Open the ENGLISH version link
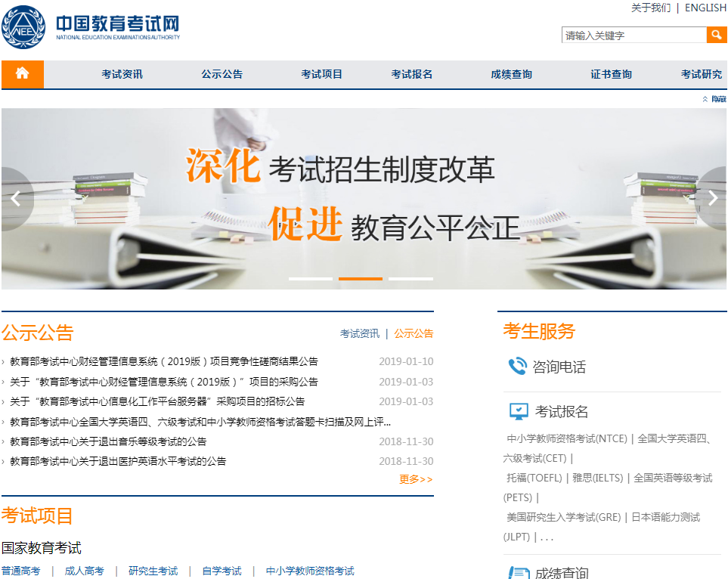The image size is (728, 579). click(x=705, y=8)
